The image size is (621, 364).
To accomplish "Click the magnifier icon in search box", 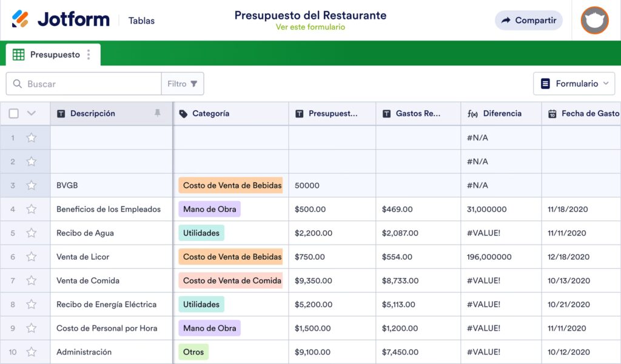I will coord(17,84).
